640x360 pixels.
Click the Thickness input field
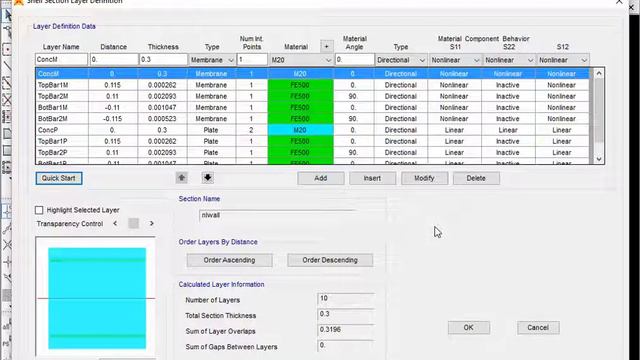(x=163, y=60)
